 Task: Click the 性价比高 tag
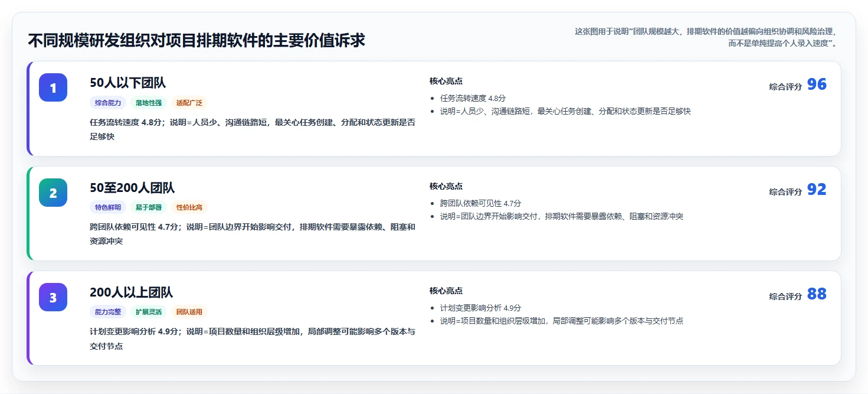(189, 207)
